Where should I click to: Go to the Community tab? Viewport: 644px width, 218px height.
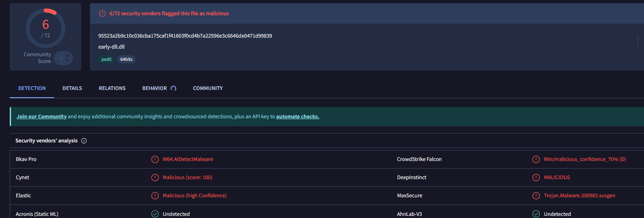(x=207, y=88)
